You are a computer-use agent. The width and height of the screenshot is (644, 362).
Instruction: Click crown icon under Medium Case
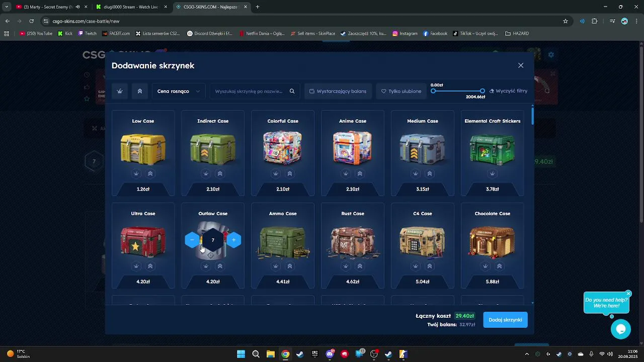416,173
